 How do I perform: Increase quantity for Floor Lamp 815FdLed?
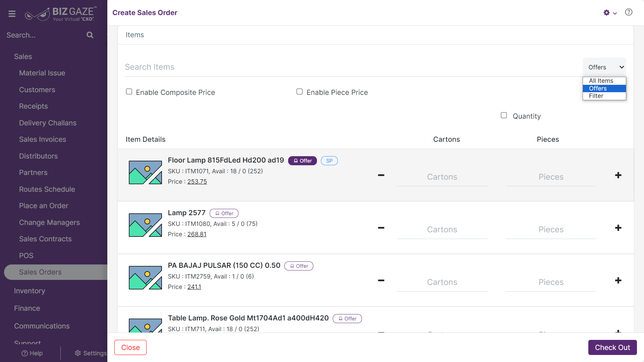618,175
